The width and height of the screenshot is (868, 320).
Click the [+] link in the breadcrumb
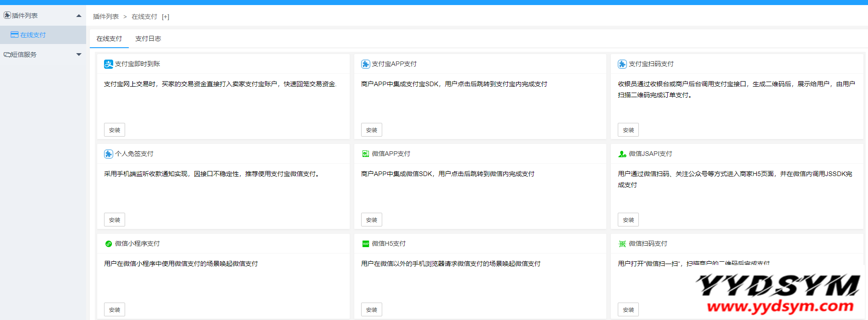pos(165,17)
